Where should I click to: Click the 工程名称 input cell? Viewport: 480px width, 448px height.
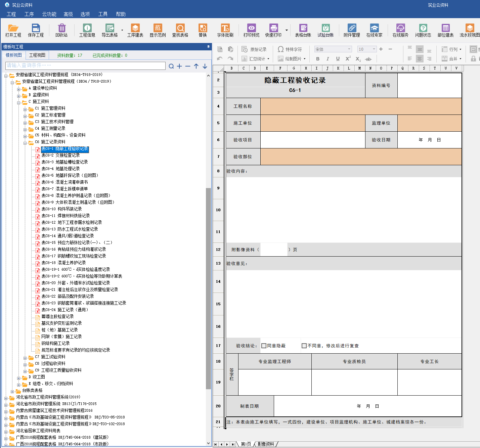click(x=361, y=106)
